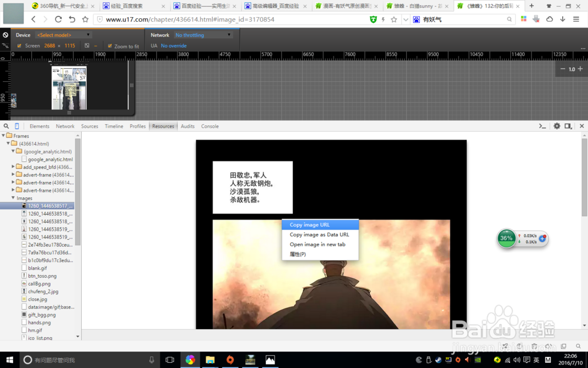Click the device preview page thumbnail
The height and width of the screenshot is (368, 588).
click(x=69, y=88)
